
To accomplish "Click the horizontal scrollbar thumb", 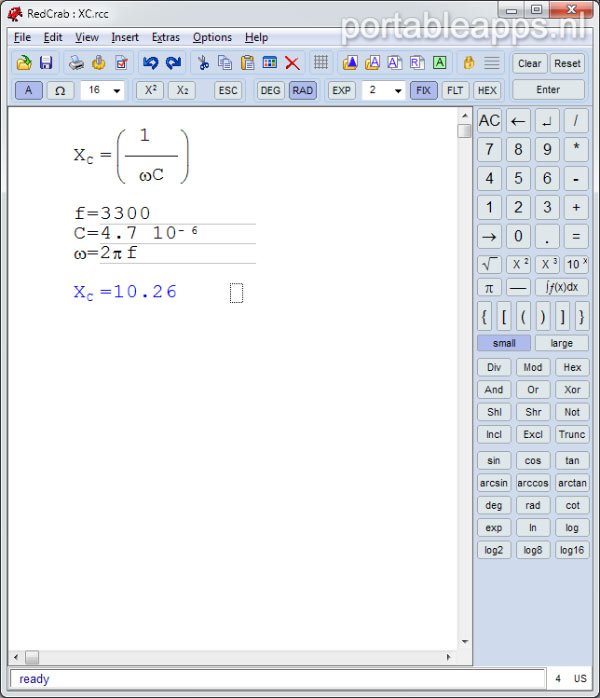I will [32, 657].
